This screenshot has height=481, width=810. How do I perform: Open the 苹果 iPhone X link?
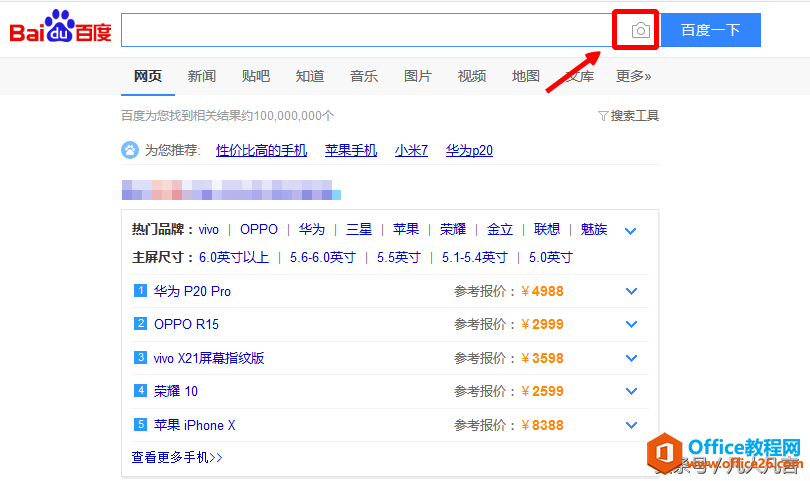pos(194,425)
